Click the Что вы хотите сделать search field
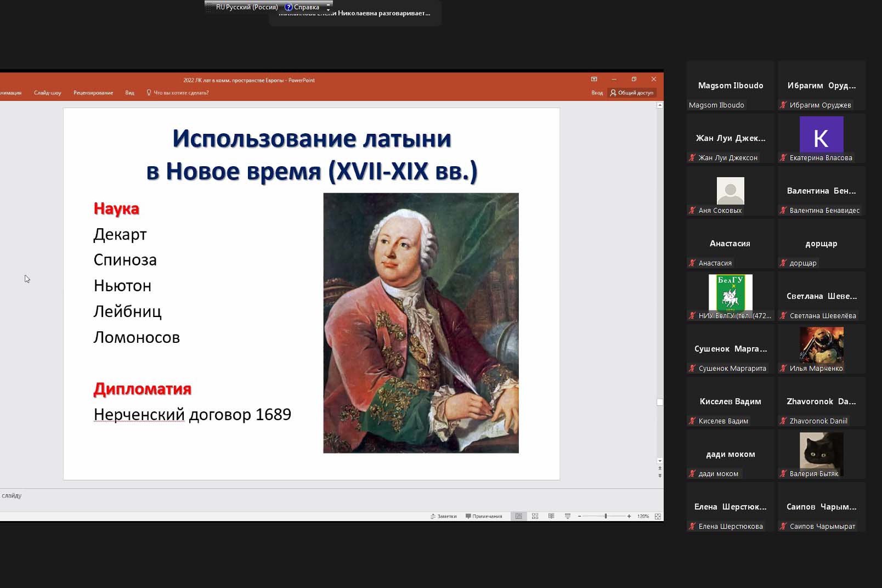 180,93
